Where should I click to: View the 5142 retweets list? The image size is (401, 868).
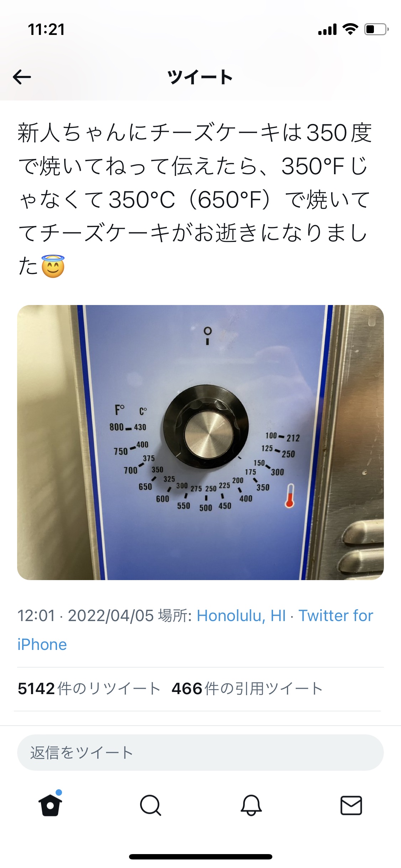pos(89,689)
